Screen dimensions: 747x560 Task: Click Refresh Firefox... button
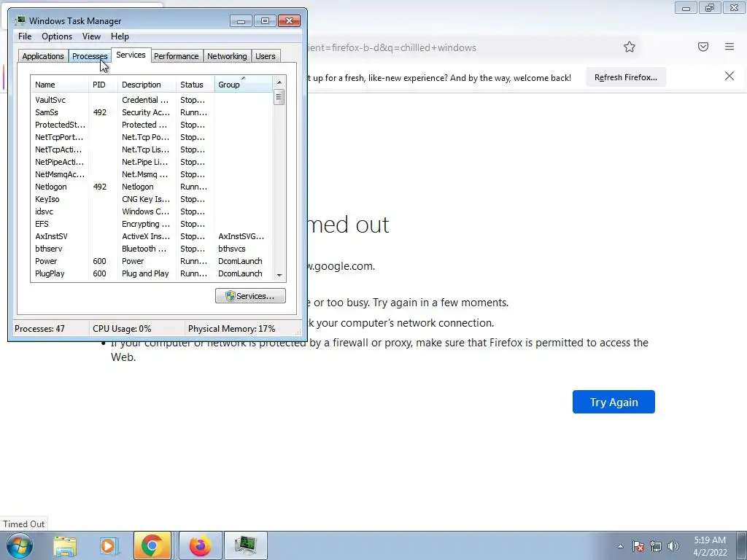[x=625, y=77]
